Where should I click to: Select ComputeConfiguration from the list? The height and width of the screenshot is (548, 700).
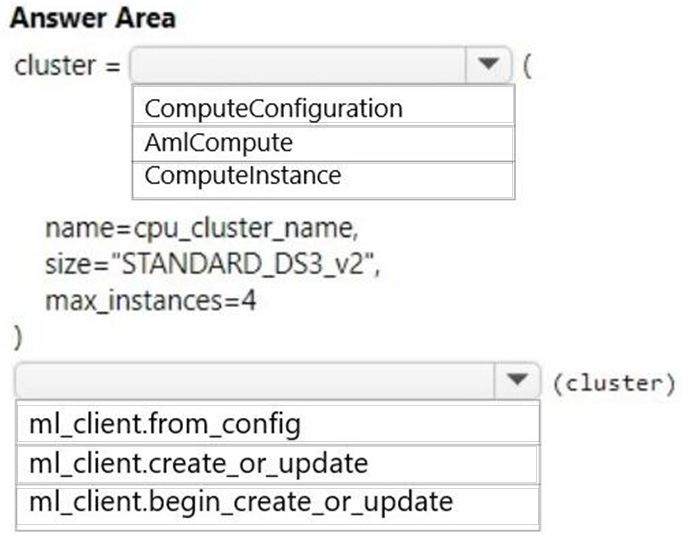(323, 108)
